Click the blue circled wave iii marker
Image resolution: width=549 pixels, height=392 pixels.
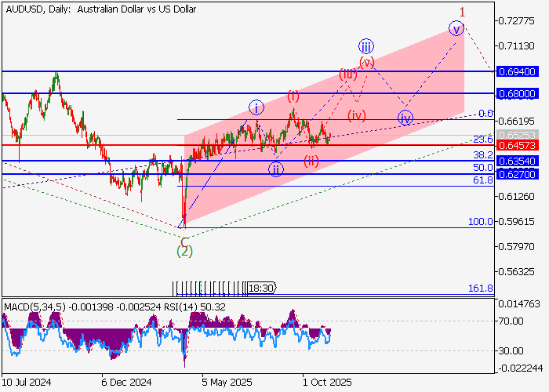365,46
